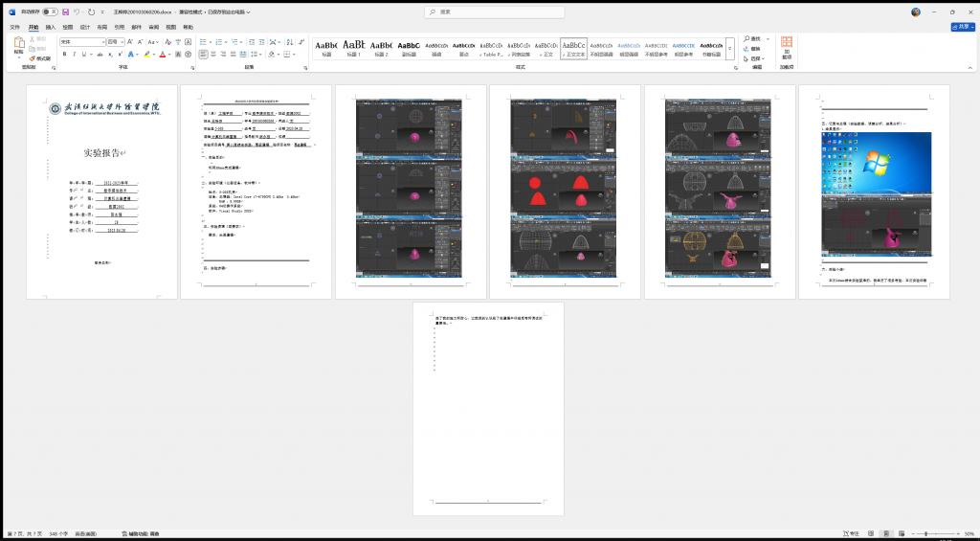
Task: Click the Format Painter tool
Action: tap(40, 58)
